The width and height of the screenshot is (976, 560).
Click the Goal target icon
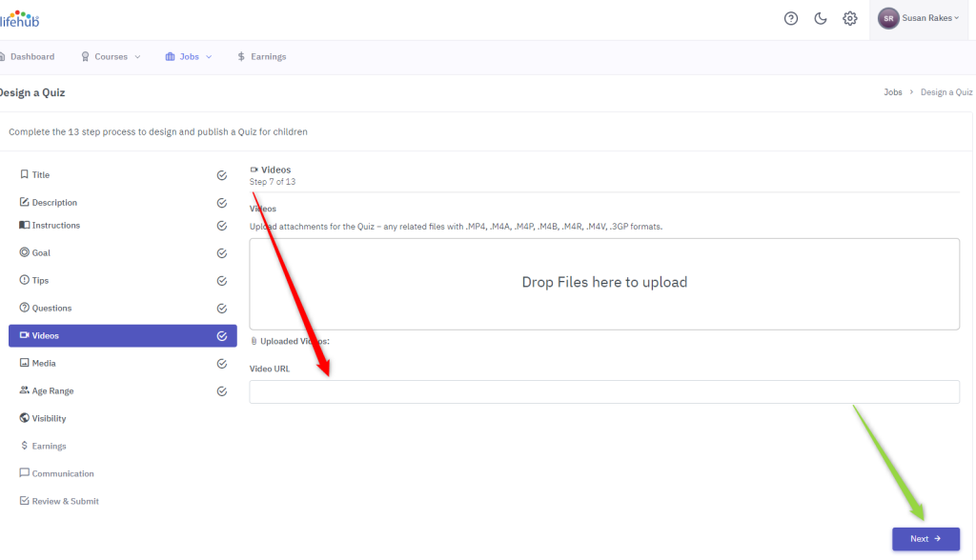pyautogui.click(x=24, y=252)
